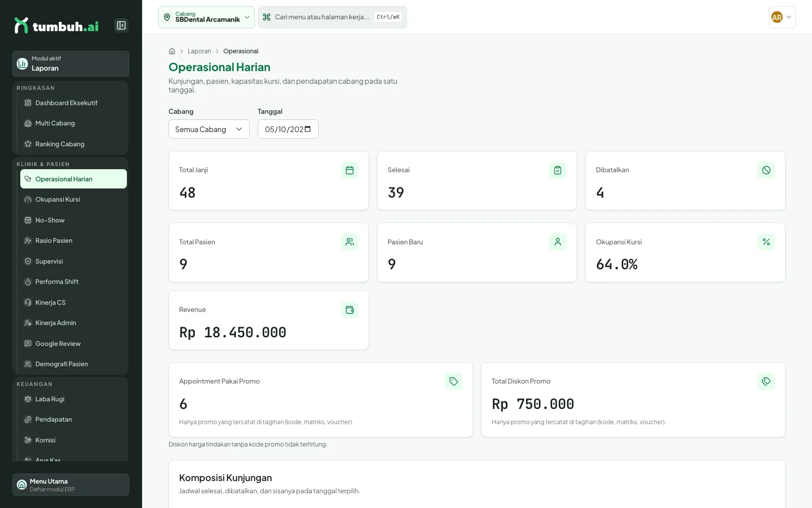
Task: Open Komisi menu item
Action: pyautogui.click(x=74, y=440)
